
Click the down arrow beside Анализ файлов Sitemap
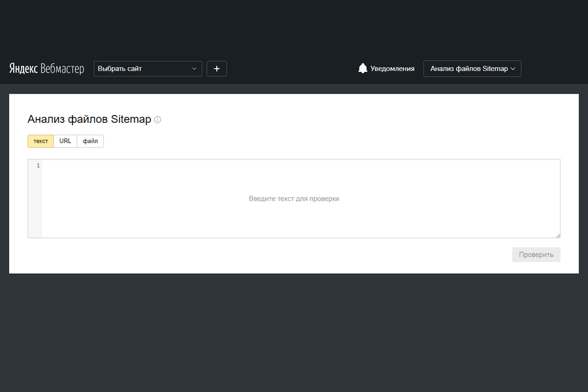(x=513, y=69)
